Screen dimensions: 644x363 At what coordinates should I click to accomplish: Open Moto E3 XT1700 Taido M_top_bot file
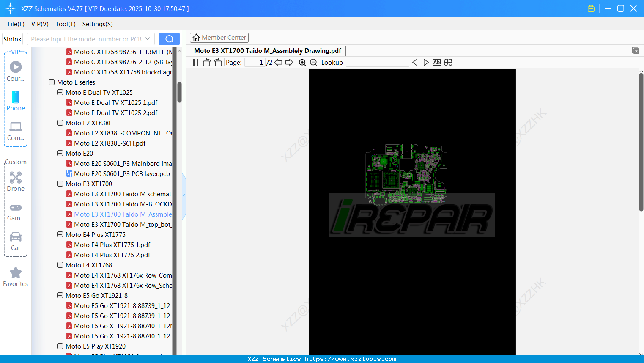tap(119, 224)
